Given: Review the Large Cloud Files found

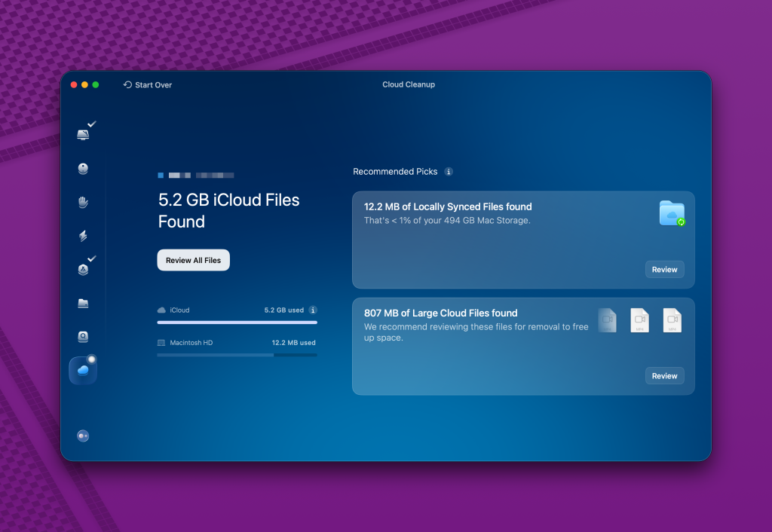Looking at the screenshot, I should point(664,375).
